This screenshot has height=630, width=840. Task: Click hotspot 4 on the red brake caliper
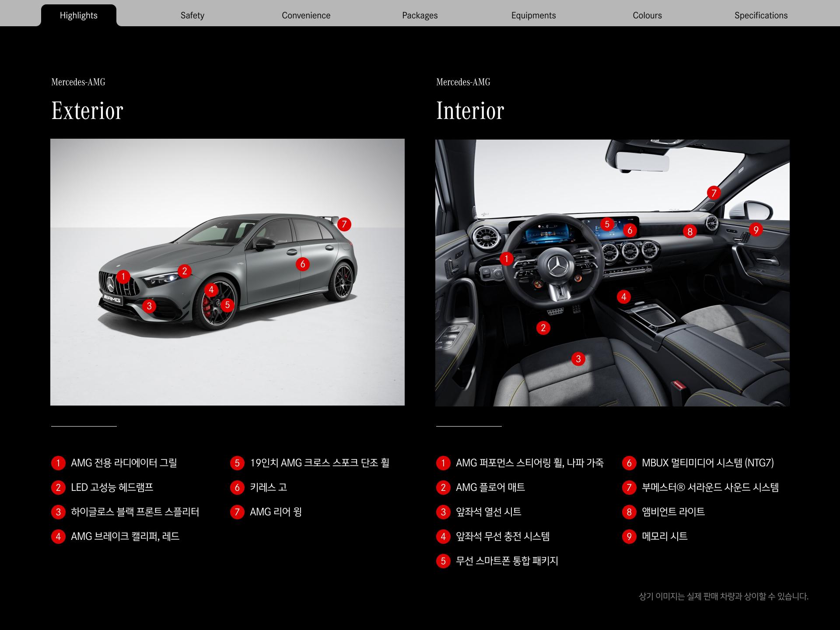211,290
